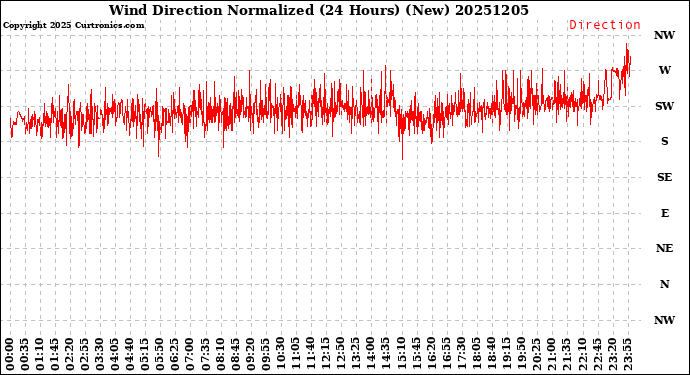The height and width of the screenshot is (375, 690).
Task: Click the 12:15 time axis label
Action: tap(326, 355)
